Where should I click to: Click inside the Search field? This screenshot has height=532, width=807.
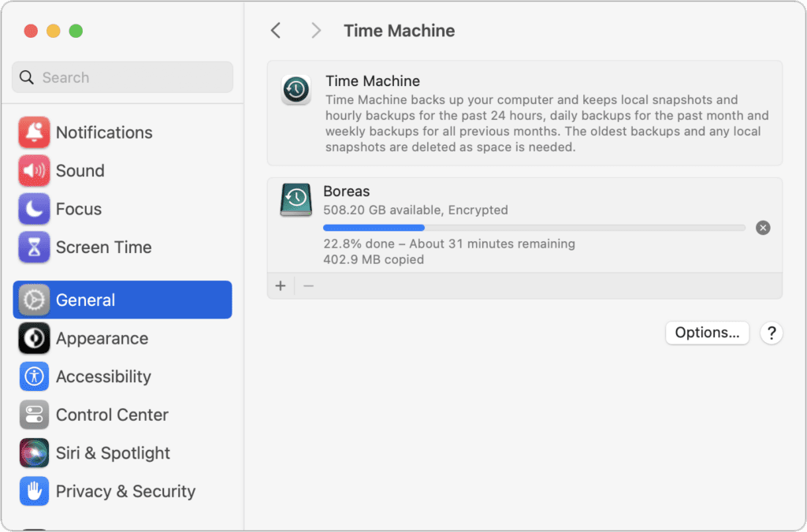tap(122, 77)
